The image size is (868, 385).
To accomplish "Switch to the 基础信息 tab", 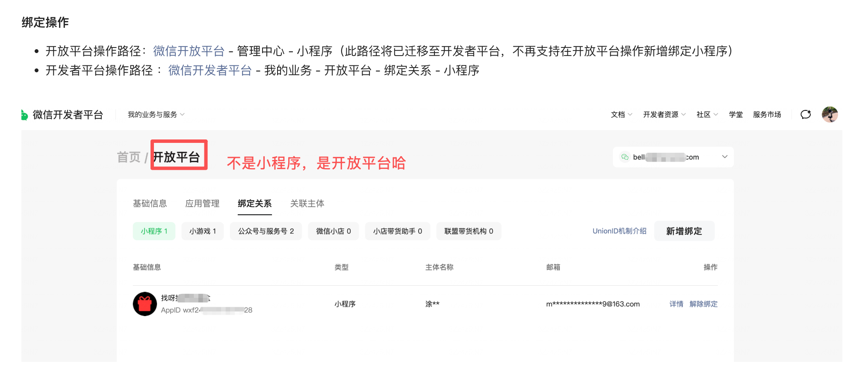I will pos(150,204).
